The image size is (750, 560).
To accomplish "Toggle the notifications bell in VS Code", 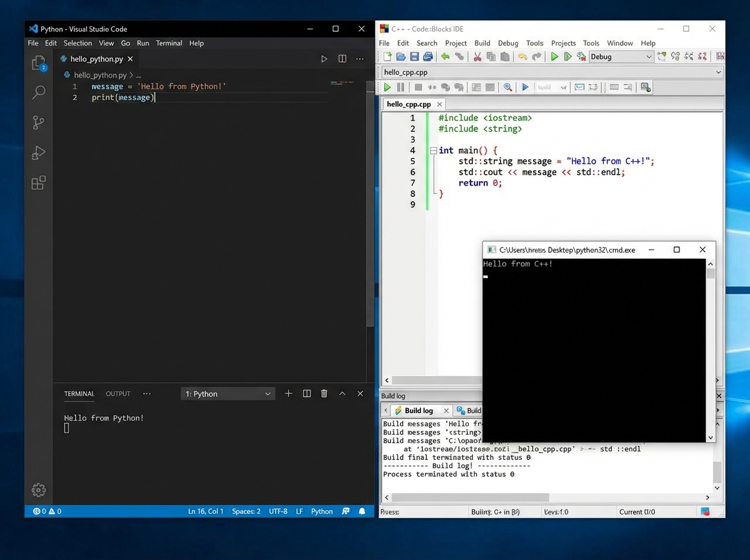I will tap(361, 511).
